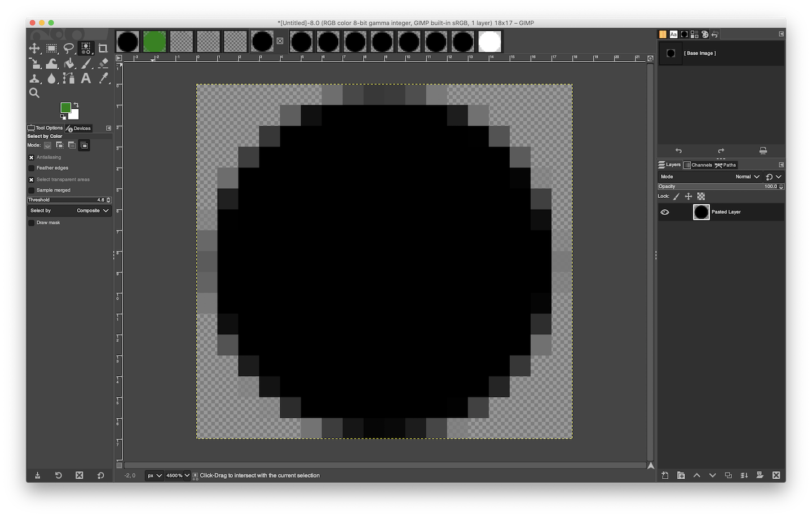
Task: Select the Free Select lasso tool
Action: tap(69, 48)
